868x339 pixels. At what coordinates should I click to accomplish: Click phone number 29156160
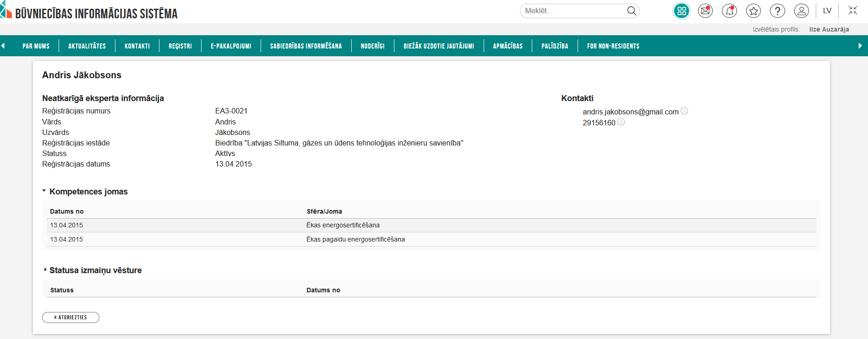pos(599,123)
